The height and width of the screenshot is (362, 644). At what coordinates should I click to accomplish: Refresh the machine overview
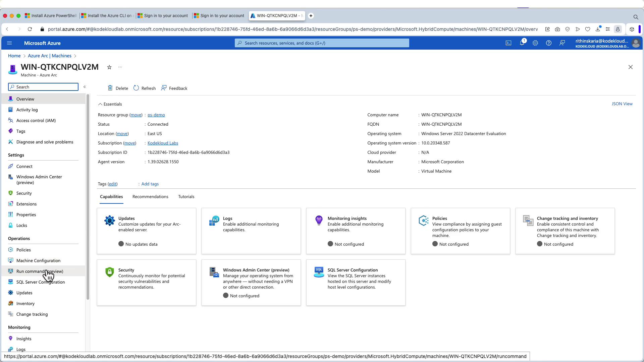145,88
